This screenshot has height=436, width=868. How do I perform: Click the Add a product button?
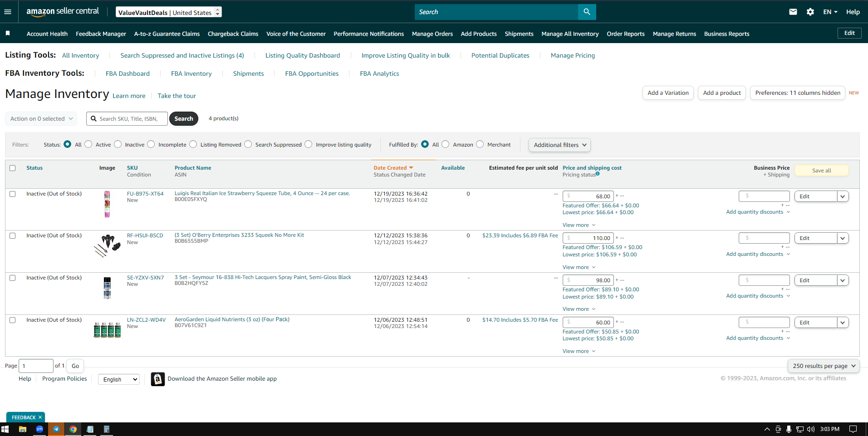(x=722, y=93)
